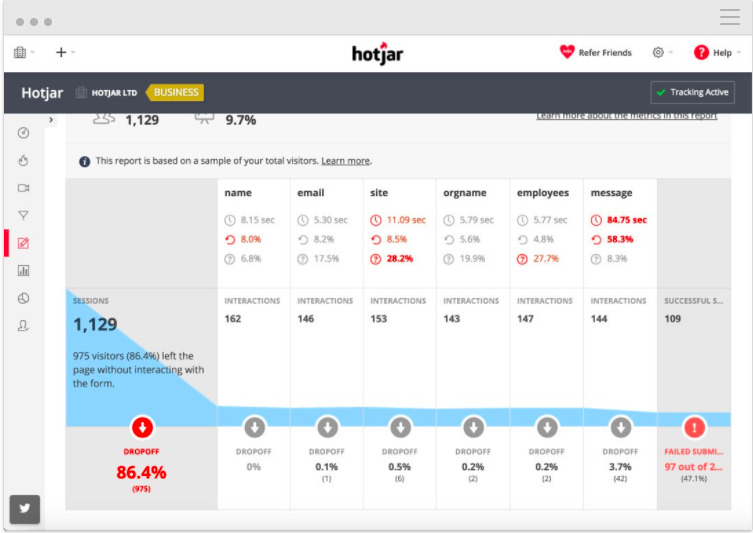
Task: Open the organization building dropdown
Action: pyautogui.click(x=24, y=52)
